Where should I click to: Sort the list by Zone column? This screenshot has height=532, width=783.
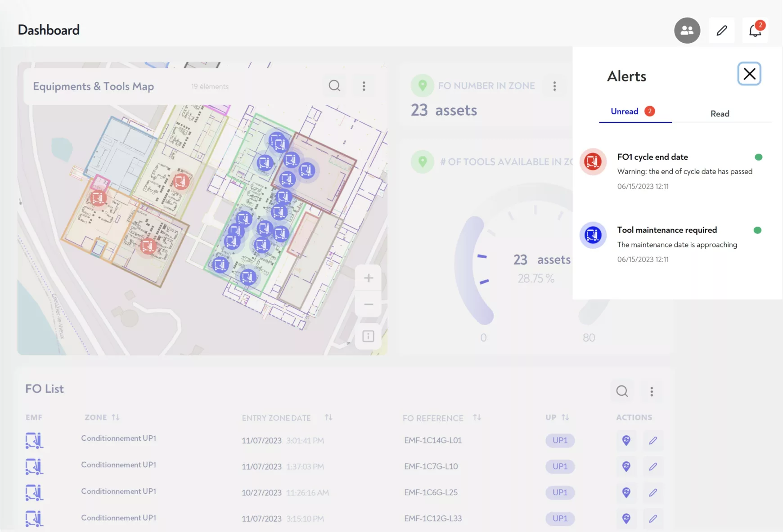[x=116, y=417]
